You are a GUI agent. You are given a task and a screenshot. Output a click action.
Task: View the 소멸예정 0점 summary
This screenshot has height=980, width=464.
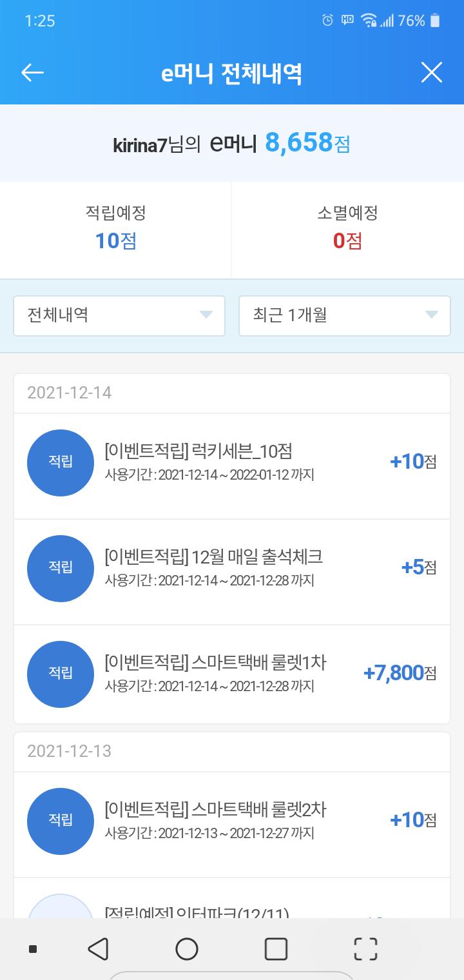point(347,228)
